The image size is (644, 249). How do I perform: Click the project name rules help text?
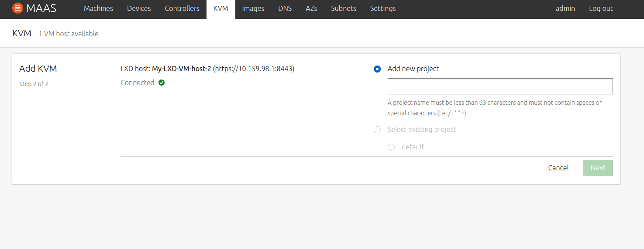point(495,108)
